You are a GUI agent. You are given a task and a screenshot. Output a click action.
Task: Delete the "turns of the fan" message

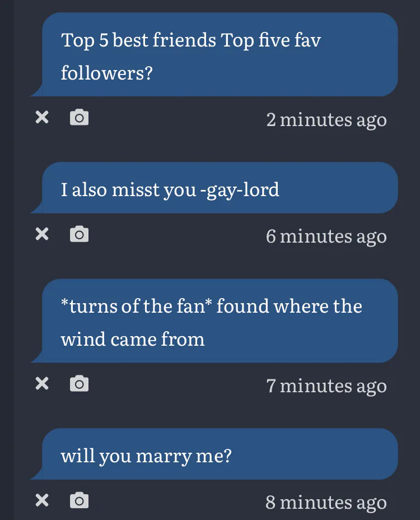click(x=42, y=384)
